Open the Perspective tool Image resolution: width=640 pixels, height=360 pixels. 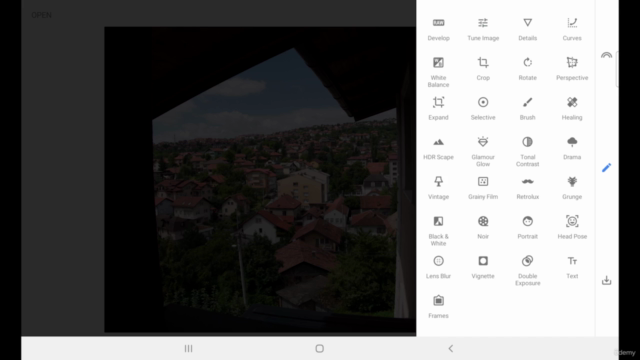(x=572, y=69)
